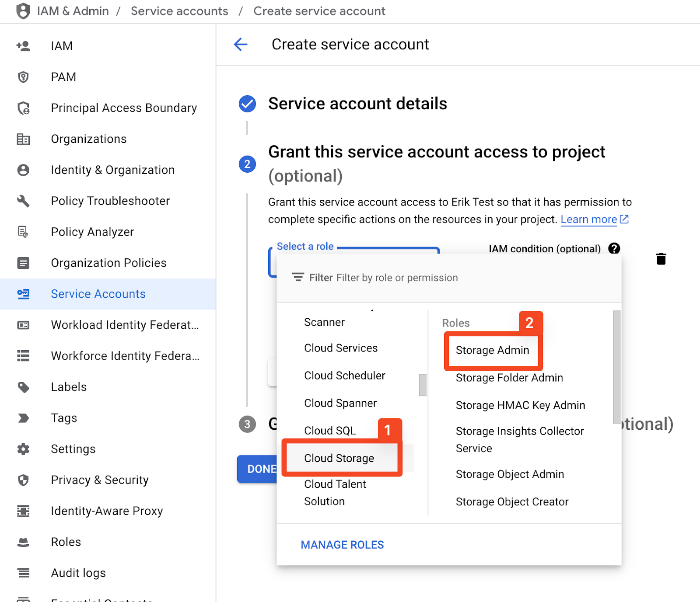The image size is (700, 602).
Task: Open Policy Troubleshooter page
Action: (x=108, y=201)
